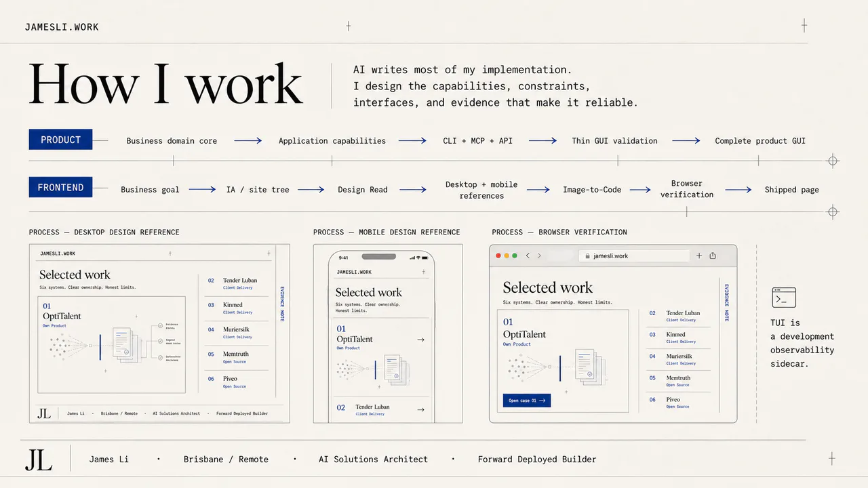Click the PROCESS — BROWSER VERIFICATION heading

559,232
